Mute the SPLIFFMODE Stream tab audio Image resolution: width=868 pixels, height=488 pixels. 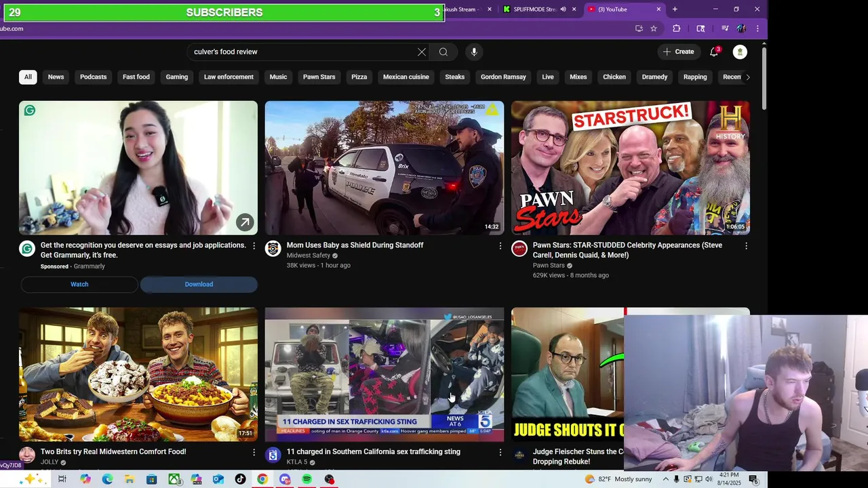tap(563, 9)
